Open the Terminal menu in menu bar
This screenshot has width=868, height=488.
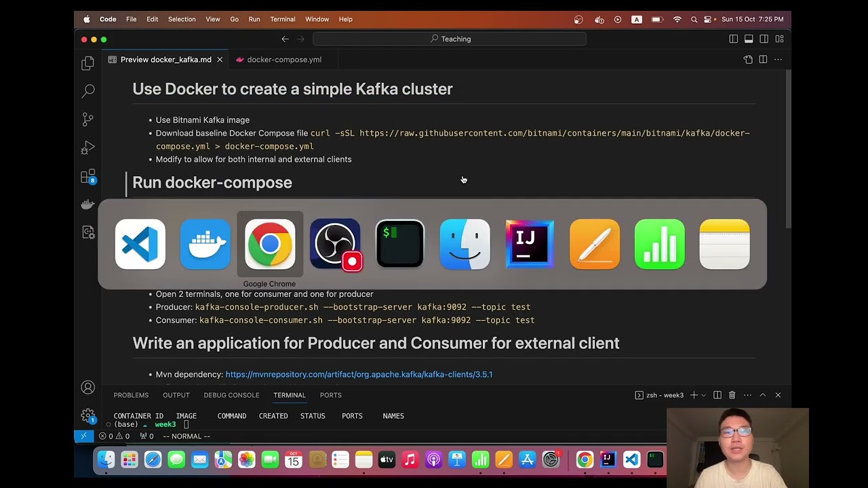click(x=283, y=20)
